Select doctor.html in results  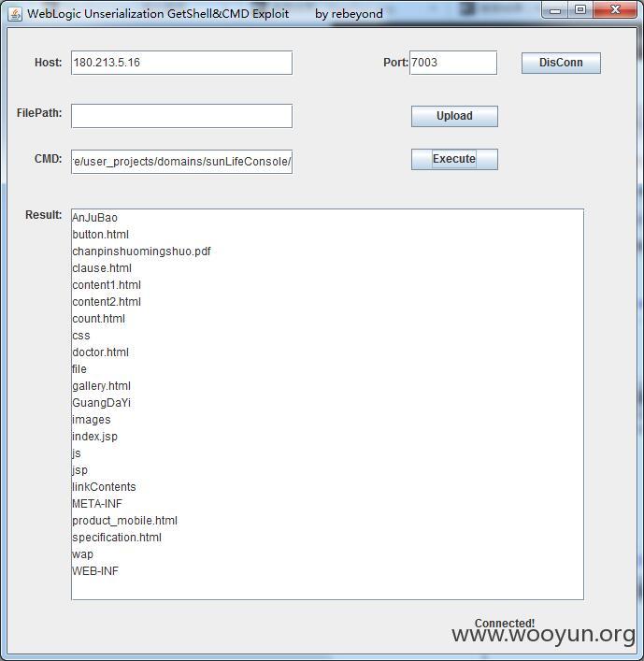click(100, 352)
